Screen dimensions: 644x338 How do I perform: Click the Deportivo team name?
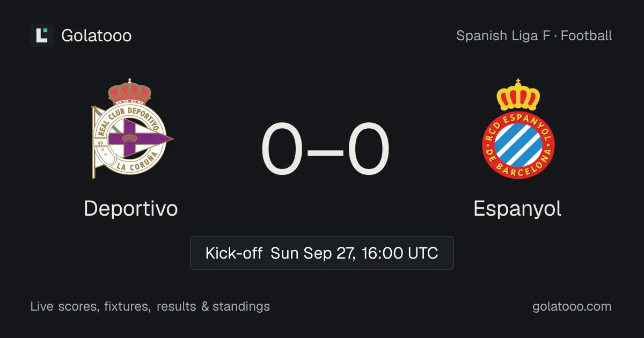click(131, 209)
